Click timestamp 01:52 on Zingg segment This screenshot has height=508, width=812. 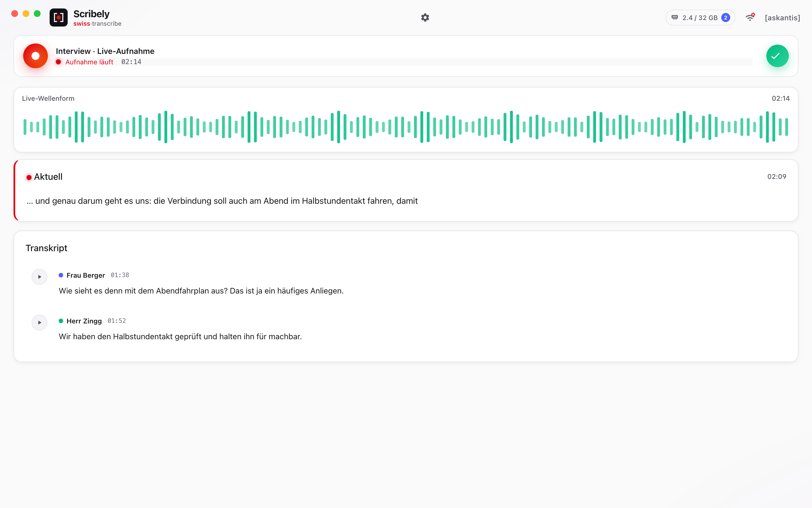pos(116,321)
